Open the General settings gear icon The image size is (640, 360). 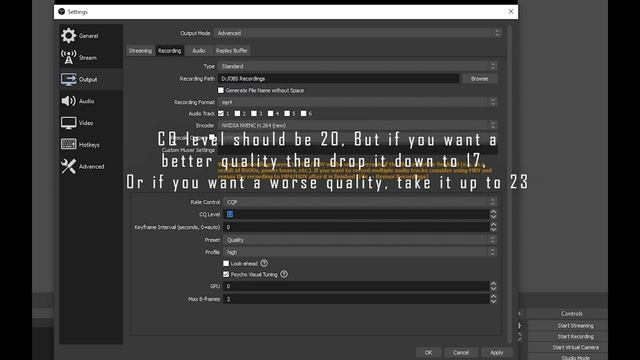(69, 36)
